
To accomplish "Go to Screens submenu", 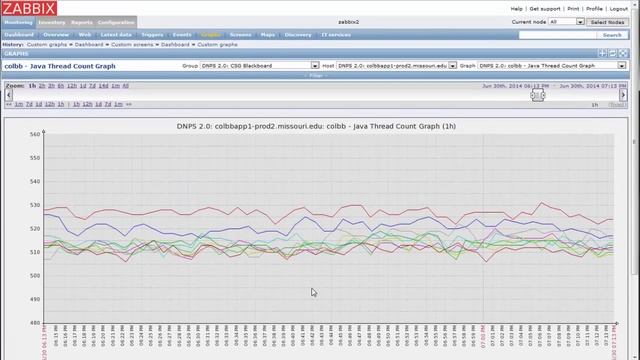I will point(240,35).
